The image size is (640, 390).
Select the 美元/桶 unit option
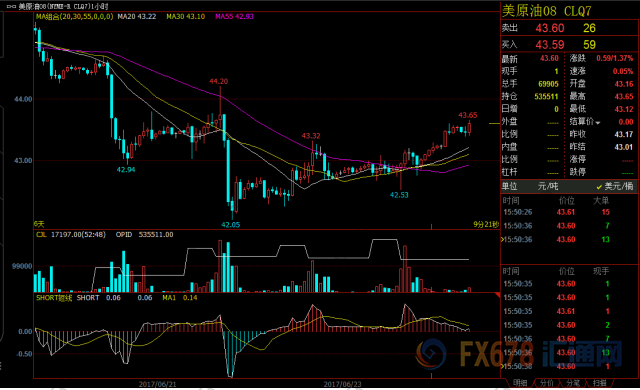tap(618, 186)
